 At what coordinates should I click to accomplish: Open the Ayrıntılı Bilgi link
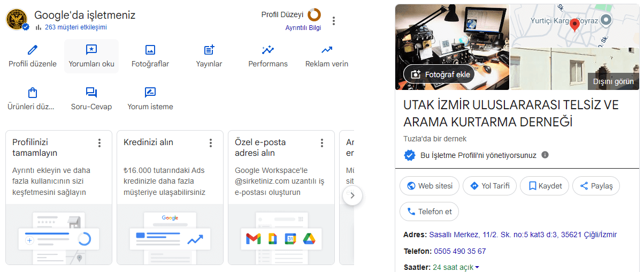[303, 28]
